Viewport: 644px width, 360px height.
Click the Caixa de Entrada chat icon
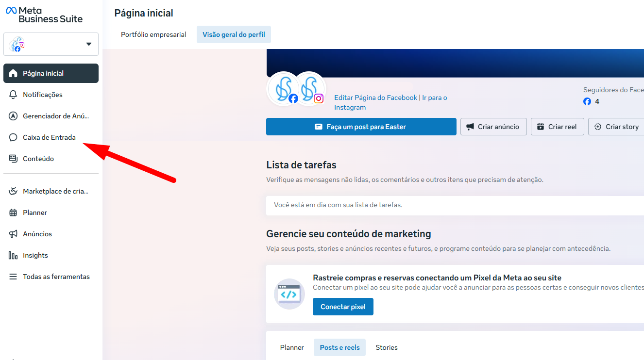coord(14,137)
